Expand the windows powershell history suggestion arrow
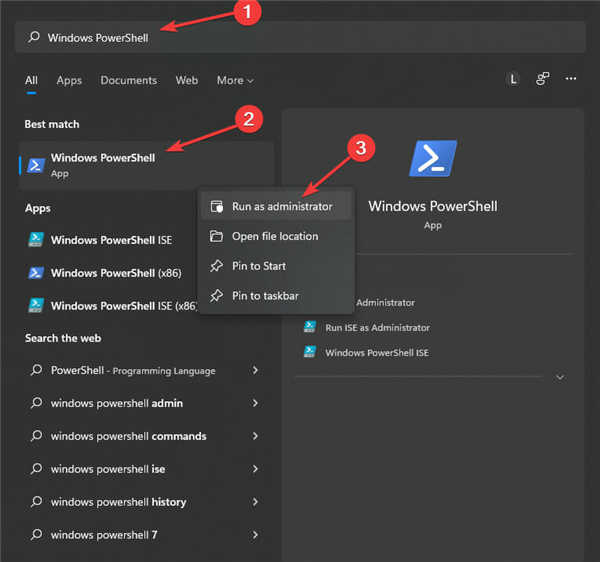The width and height of the screenshot is (600, 562). 256,502
